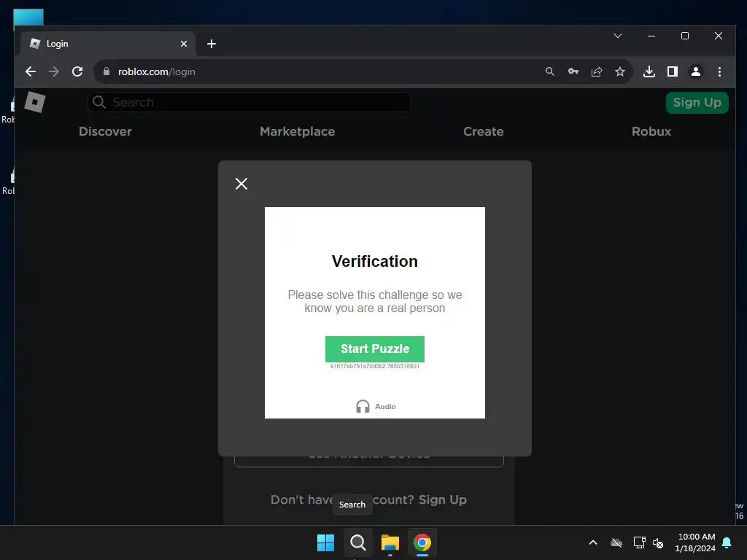The width and height of the screenshot is (747, 560).
Task: Click the puzzle session ID text
Action: point(374,366)
